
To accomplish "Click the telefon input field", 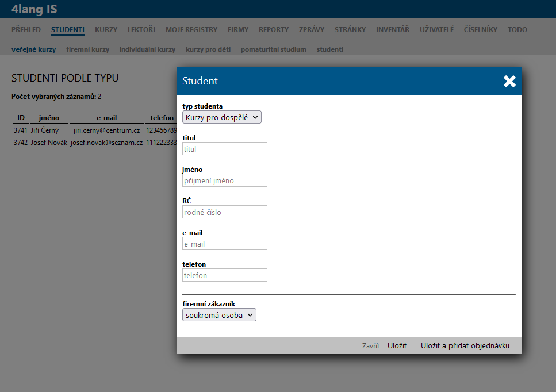I will coord(225,275).
